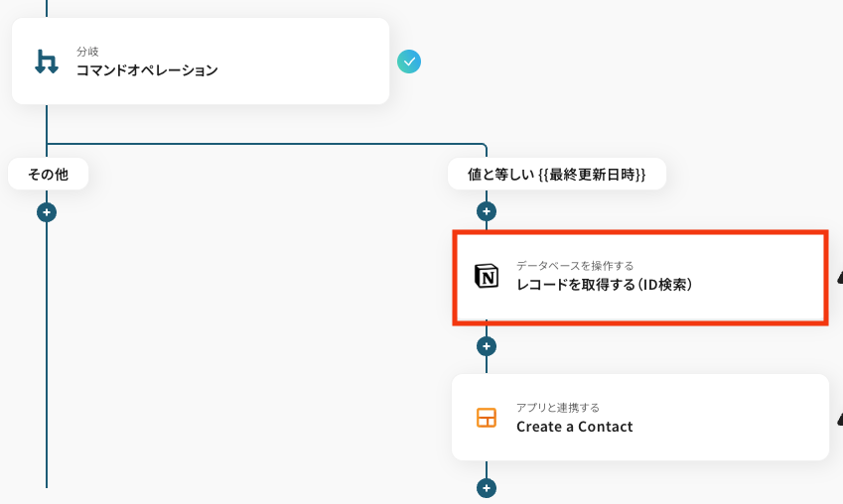The image size is (843, 504).
Task: Open the レコードを取得する（ID検索） step
Action: tap(640, 277)
